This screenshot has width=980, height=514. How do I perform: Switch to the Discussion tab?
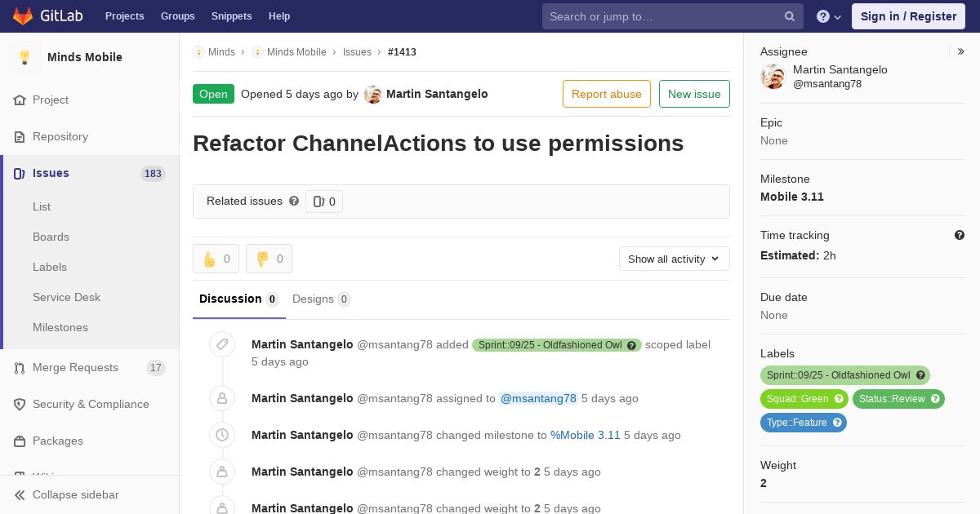coord(239,299)
